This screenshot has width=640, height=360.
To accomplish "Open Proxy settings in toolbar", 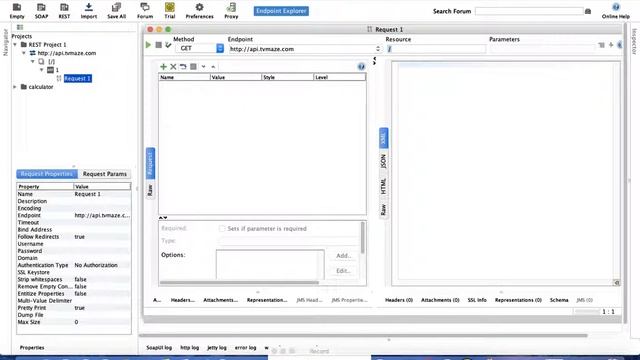I will (231, 11).
